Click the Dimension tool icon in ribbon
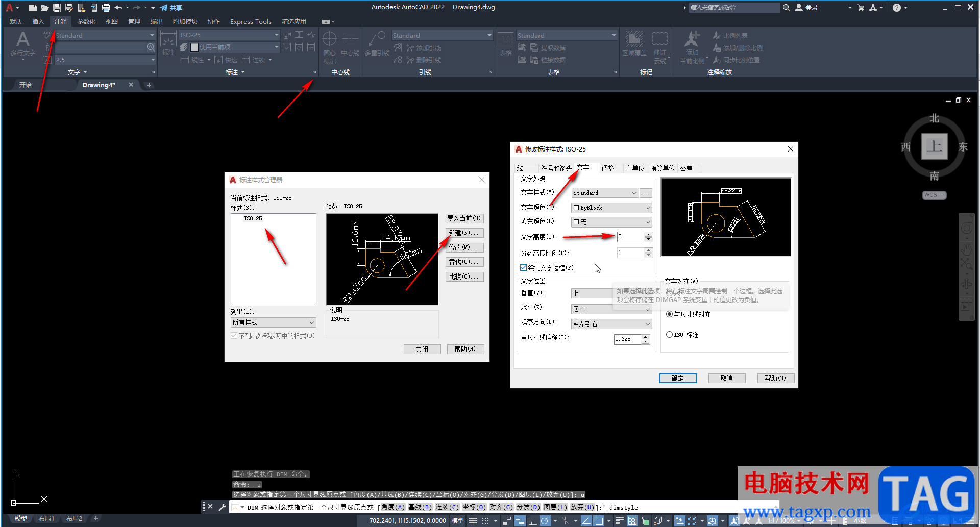This screenshot has width=980, height=527. [x=168, y=40]
